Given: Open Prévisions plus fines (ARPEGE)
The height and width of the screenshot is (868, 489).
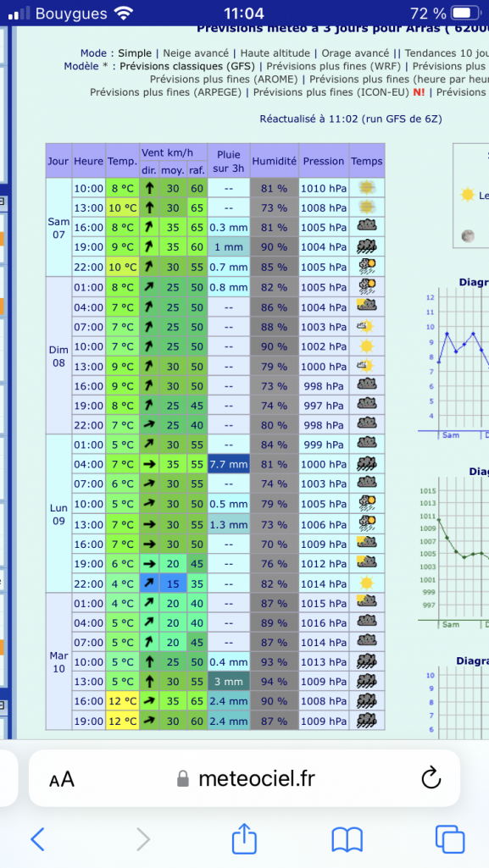Looking at the screenshot, I should [x=165, y=92].
